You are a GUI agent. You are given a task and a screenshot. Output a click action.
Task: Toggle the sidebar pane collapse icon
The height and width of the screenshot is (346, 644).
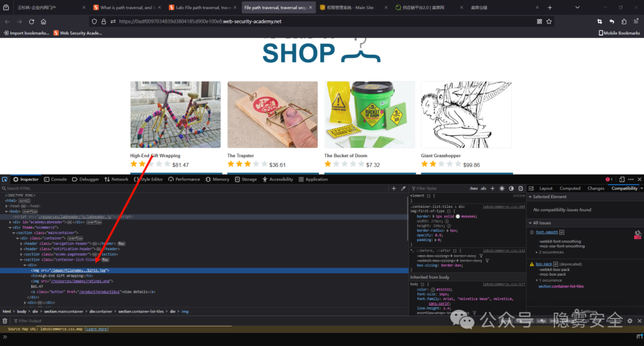[531, 189]
